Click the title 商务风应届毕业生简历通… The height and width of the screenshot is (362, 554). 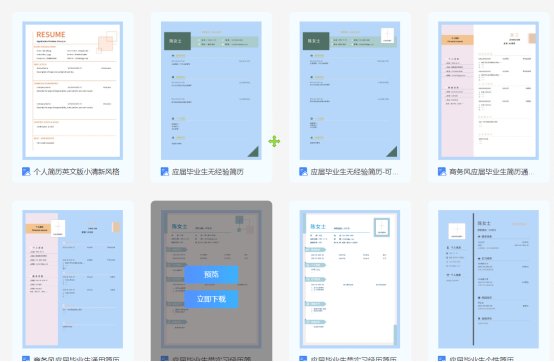coord(492,172)
